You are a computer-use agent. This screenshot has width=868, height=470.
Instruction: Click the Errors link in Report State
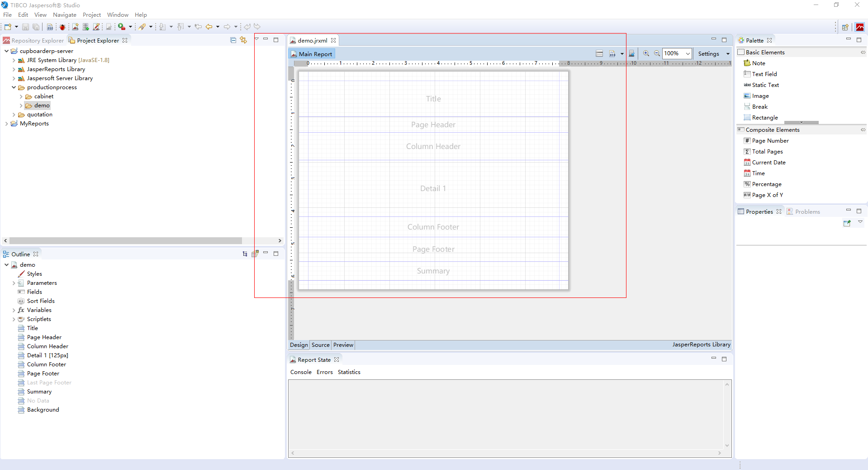pos(325,372)
